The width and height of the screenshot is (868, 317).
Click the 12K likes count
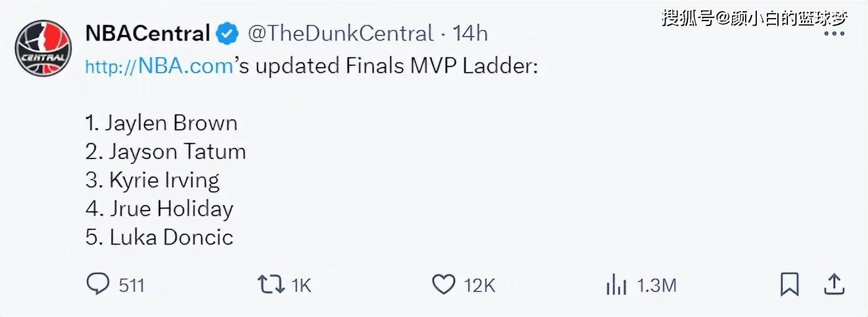point(479,285)
